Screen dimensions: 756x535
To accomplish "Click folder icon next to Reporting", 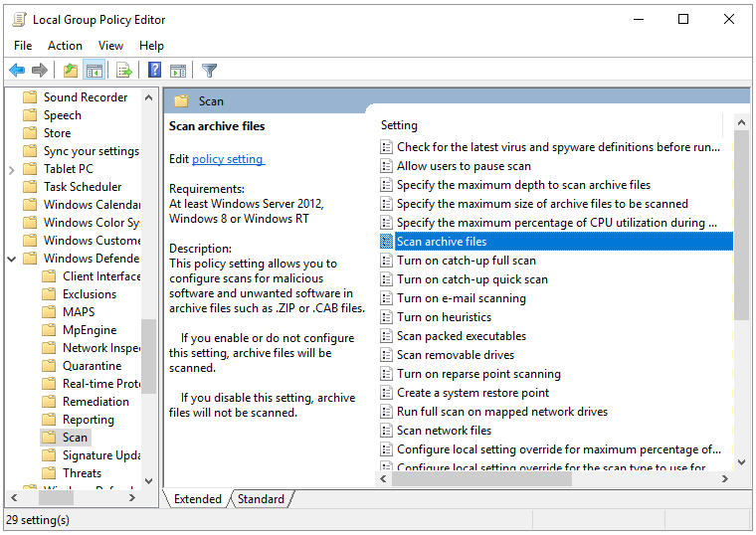I will [x=49, y=420].
